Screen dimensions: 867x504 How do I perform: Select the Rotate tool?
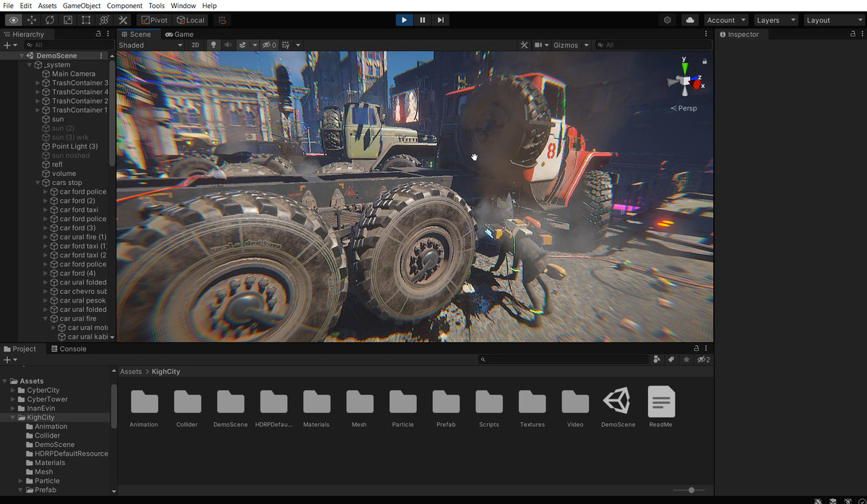click(x=50, y=20)
